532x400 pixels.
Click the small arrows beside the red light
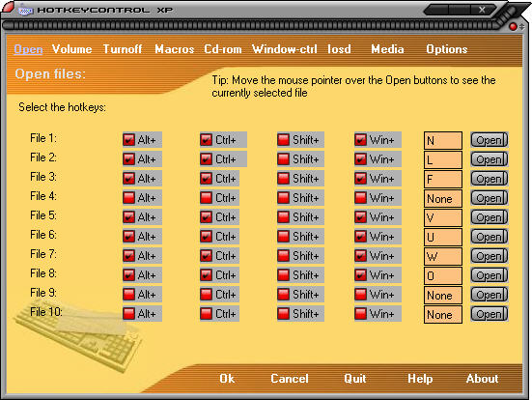[x=521, y=26]
